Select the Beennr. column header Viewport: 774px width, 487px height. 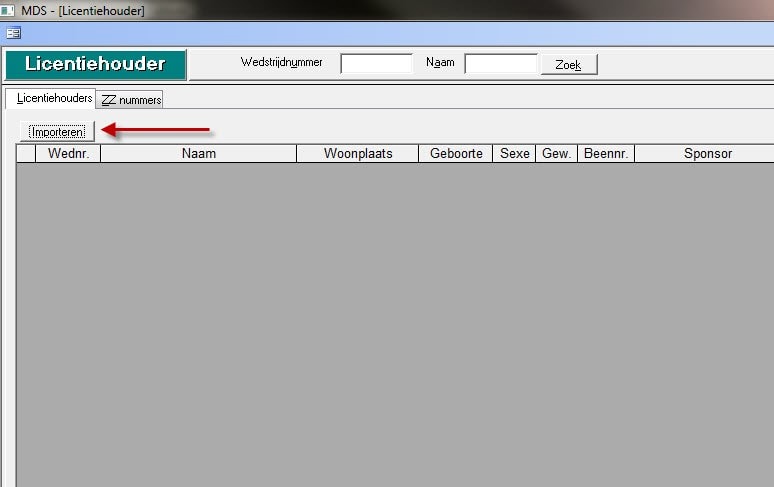click(606, 154)
